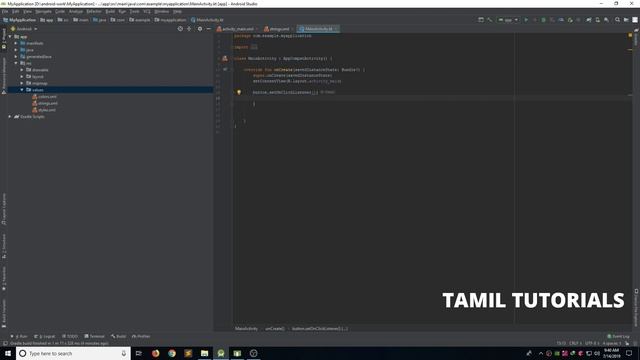The height and width of the screenshot is (360, 640).
Task: Open the SDK Manager icon in toolbar
Action: [607, 20]
